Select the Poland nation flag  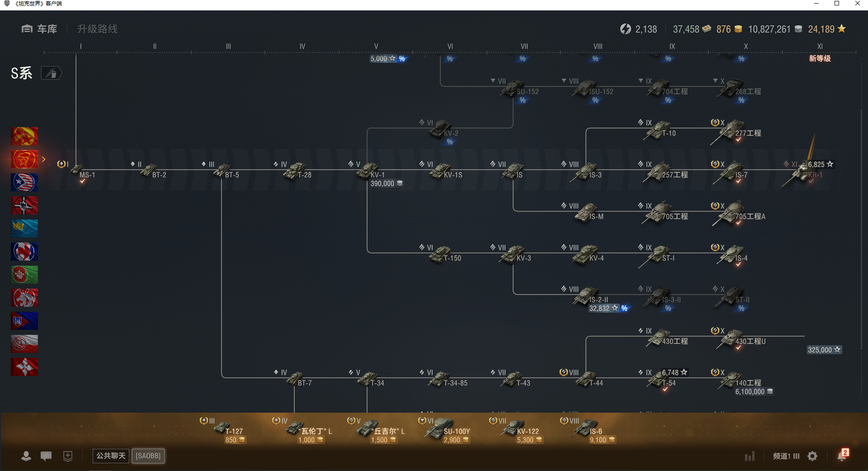pyautogui.click(x=24, y=344)
